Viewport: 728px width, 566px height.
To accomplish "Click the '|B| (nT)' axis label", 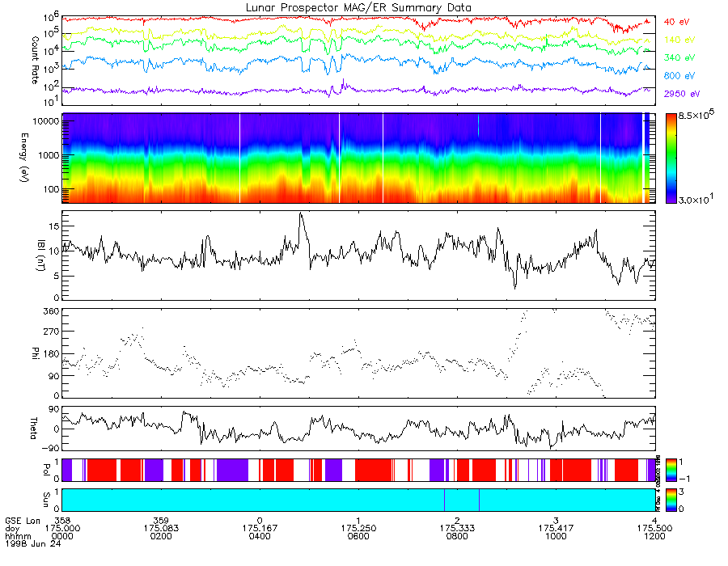I will [40, 256].
